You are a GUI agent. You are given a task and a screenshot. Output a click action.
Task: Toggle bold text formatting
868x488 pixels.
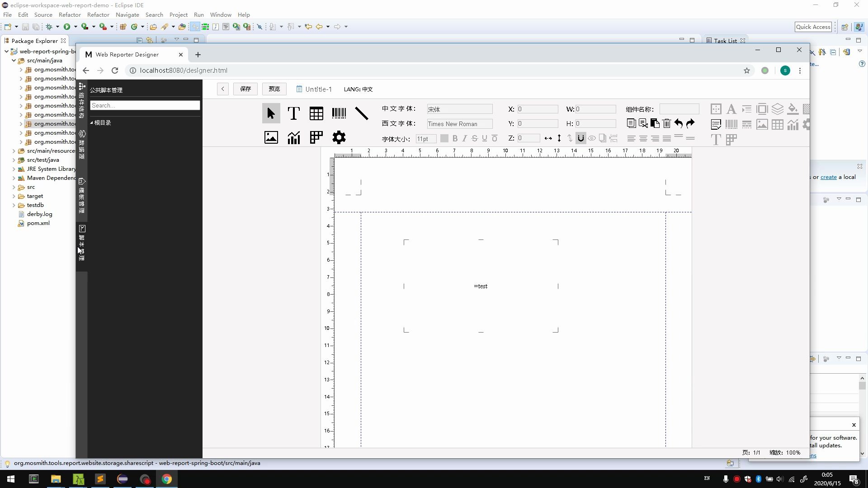click(455, 139)
